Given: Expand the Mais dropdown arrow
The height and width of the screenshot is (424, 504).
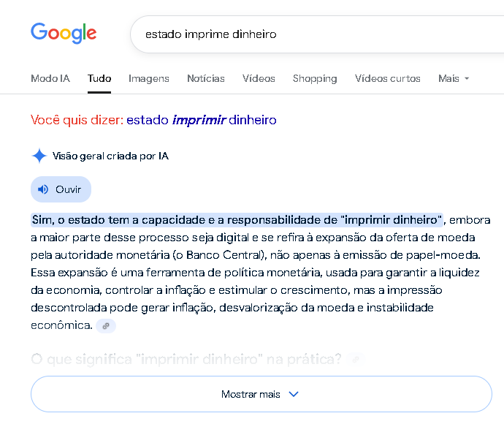Looking at the screenshot, I should click(x=467, y=78).
